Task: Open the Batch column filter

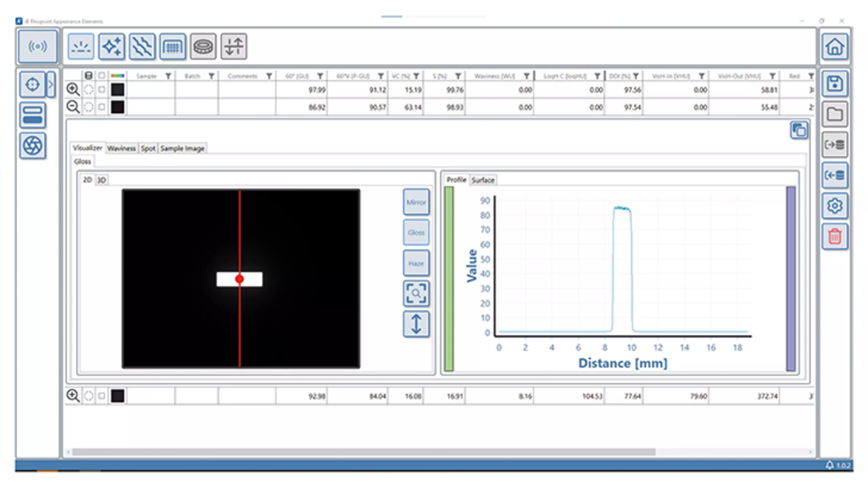Action: [211, 76]
